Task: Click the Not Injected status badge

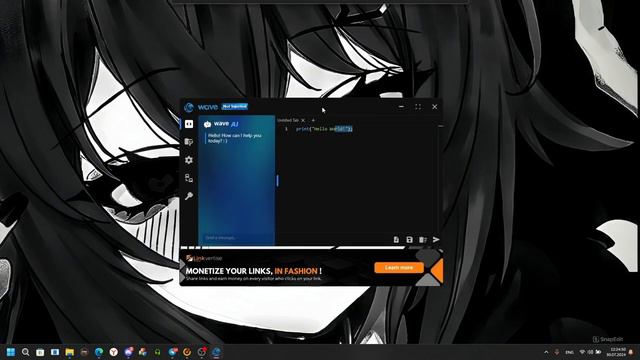Action: (x=235, y=107)
